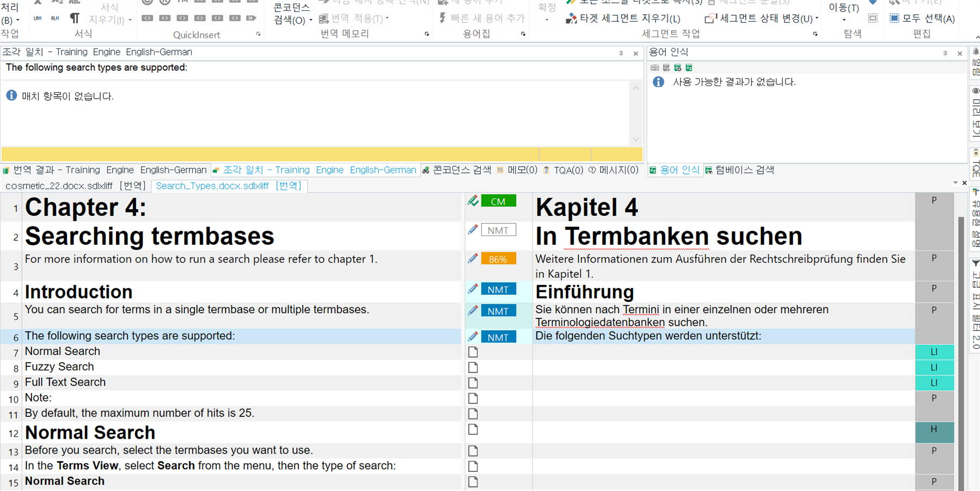Click 타겟 세그먼트 지우기(L)
Viewport: 980px width, 491px height.
[x=623, y=19]
